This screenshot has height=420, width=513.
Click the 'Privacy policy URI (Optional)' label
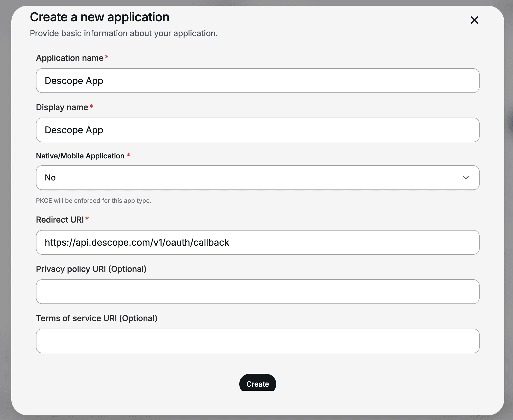coord(91,269)
